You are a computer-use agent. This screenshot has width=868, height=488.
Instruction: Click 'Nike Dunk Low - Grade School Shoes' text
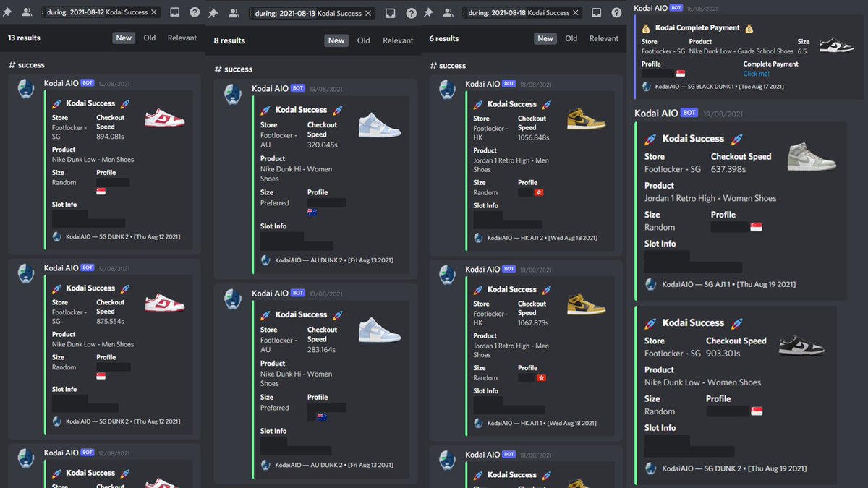coord(741,51)
